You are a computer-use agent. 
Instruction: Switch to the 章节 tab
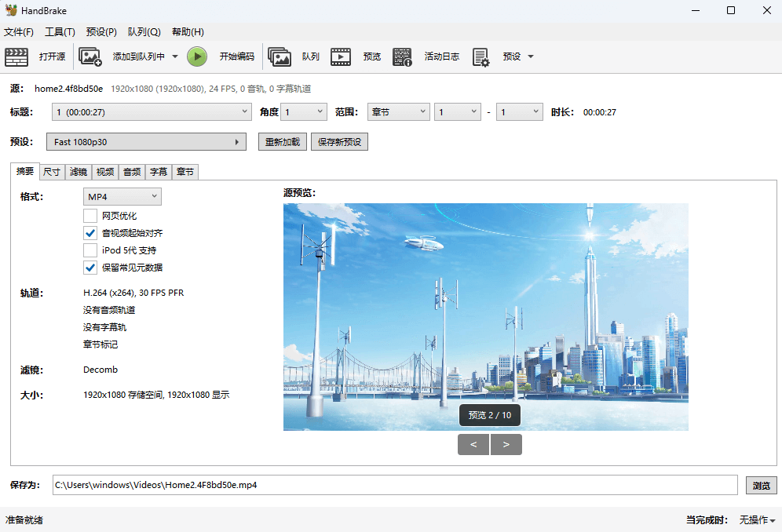coord(185,172)
